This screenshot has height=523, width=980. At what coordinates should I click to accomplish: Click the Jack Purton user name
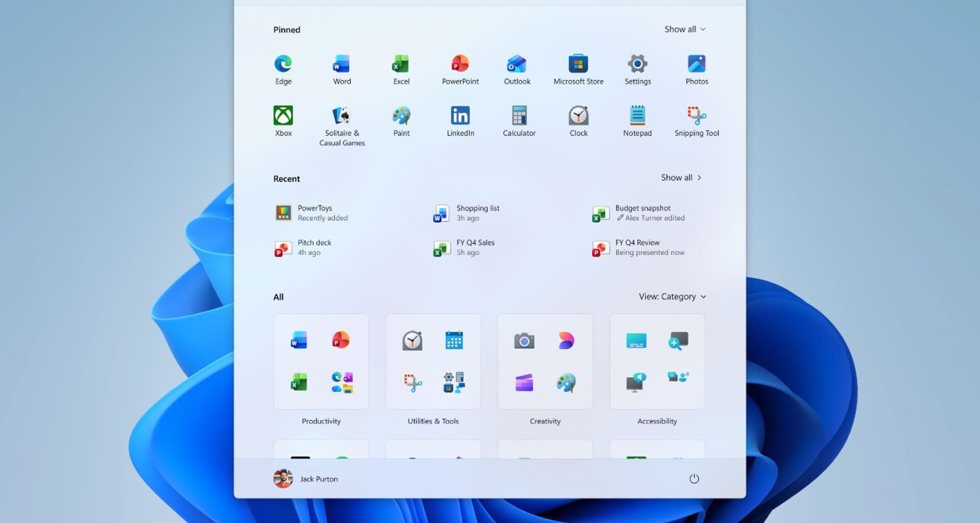click(x=319, y=479)
